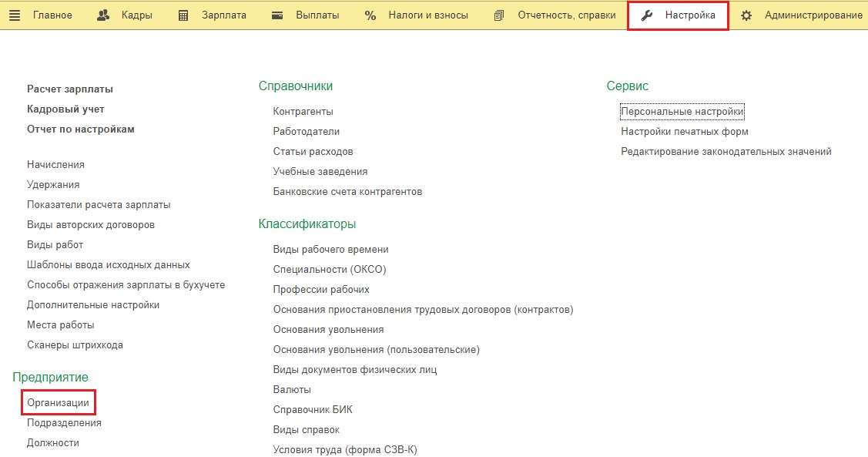
Task: Open Основания приостановления трудовых договоров (контрактов)
Action: click(x=424, y=309)
